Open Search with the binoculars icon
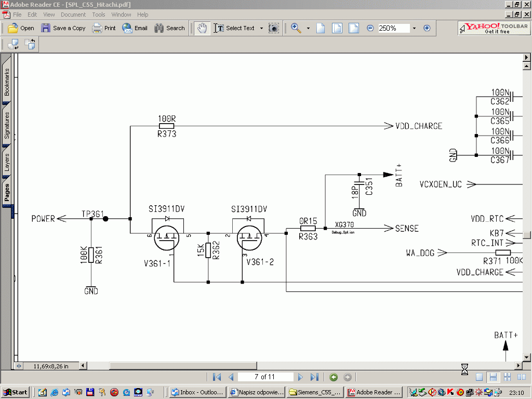The width and height of the screenshot is (532, 399). pyautogui.click(x=170, y=28)
